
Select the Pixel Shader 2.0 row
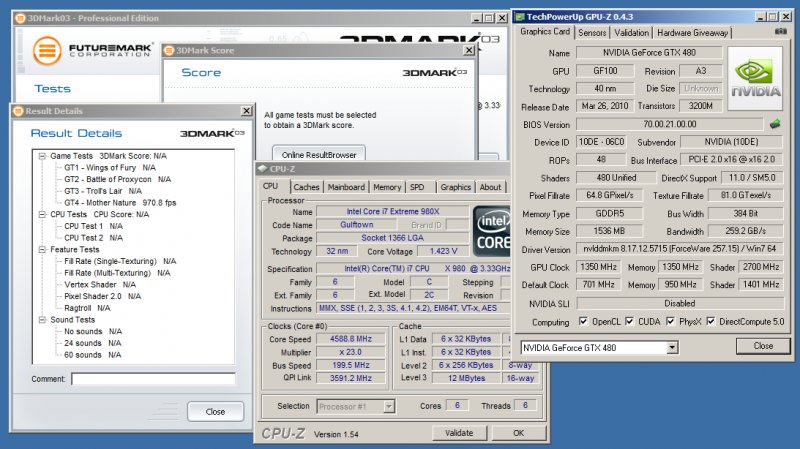click(103, 296)
